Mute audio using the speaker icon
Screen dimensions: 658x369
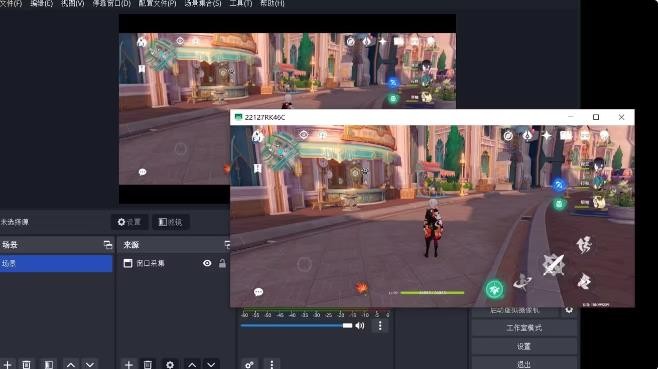click(x=360, y=325)
